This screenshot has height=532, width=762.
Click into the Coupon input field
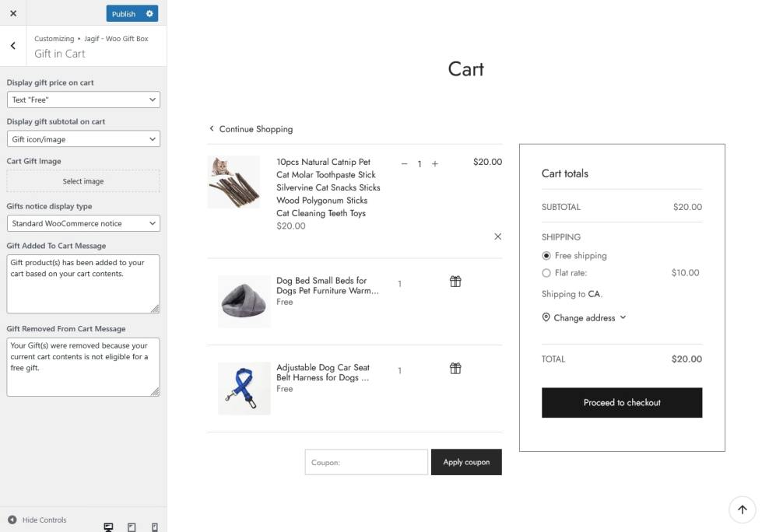click(x=366, y=462)
